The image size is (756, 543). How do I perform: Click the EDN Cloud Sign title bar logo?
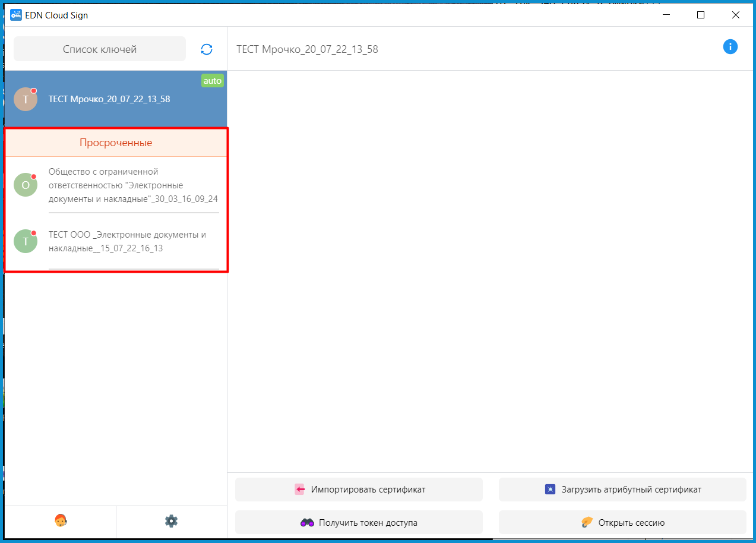point(16,15)
